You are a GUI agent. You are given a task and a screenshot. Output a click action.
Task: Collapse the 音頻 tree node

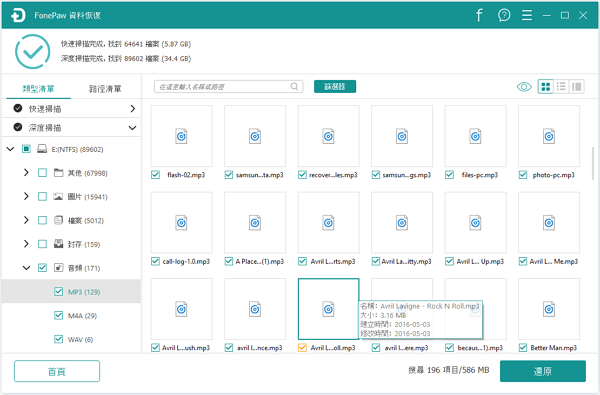(26, 268)
